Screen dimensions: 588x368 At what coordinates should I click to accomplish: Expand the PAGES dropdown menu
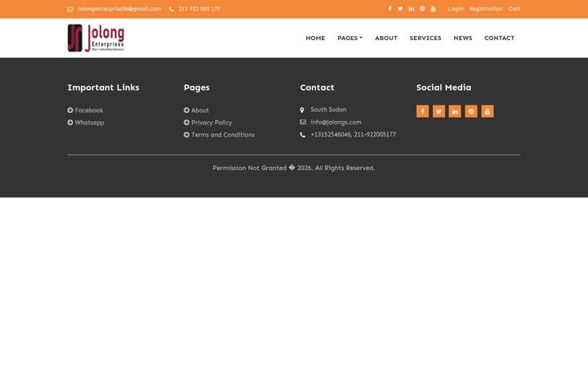(350, 38)
